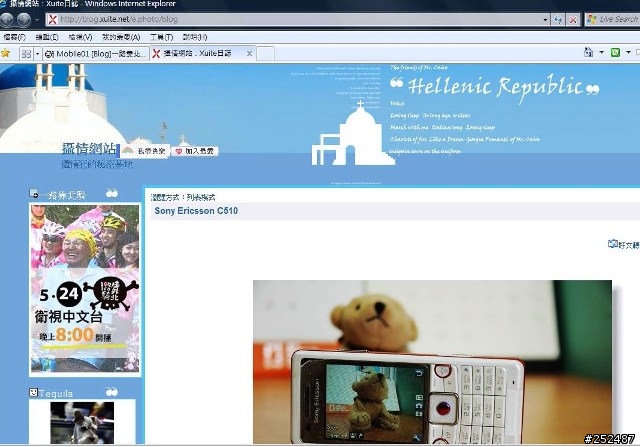Image resolution: width=640 pixels, height=447 pixels.
Task: Click the address bar URL field
Action: pyautogui.click(x=300, y=19)
